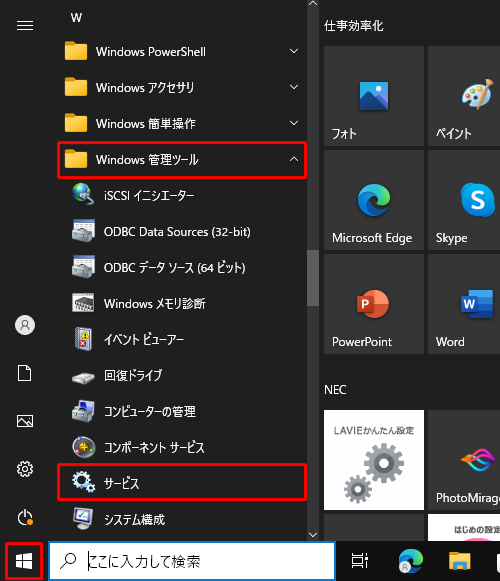Viewport: 500px width, 581px height.
Task: Open イベント ビューアー
Action: 182,339
